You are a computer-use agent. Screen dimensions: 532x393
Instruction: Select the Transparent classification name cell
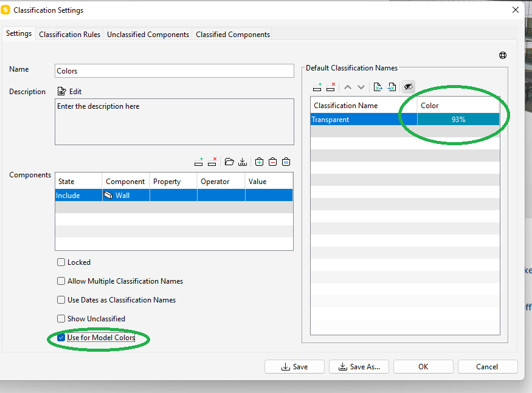364,120
